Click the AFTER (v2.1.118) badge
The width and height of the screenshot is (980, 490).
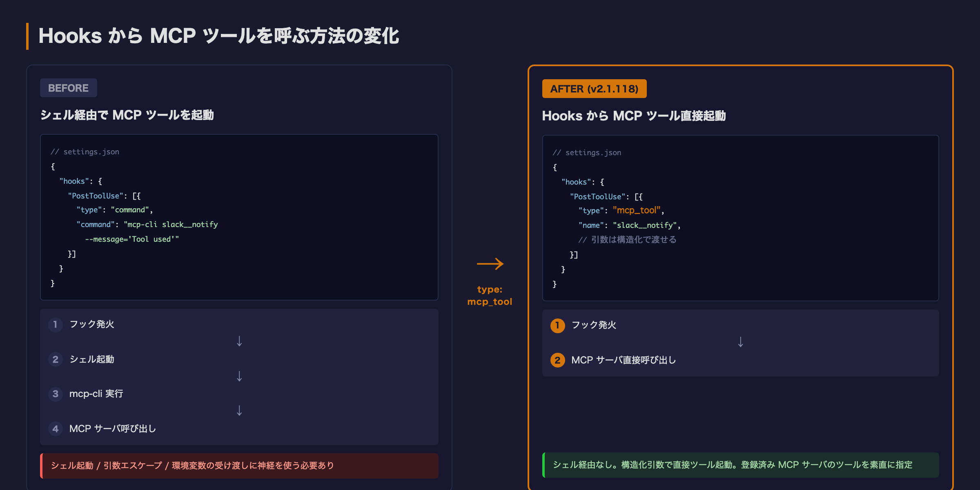coord(594,89)
